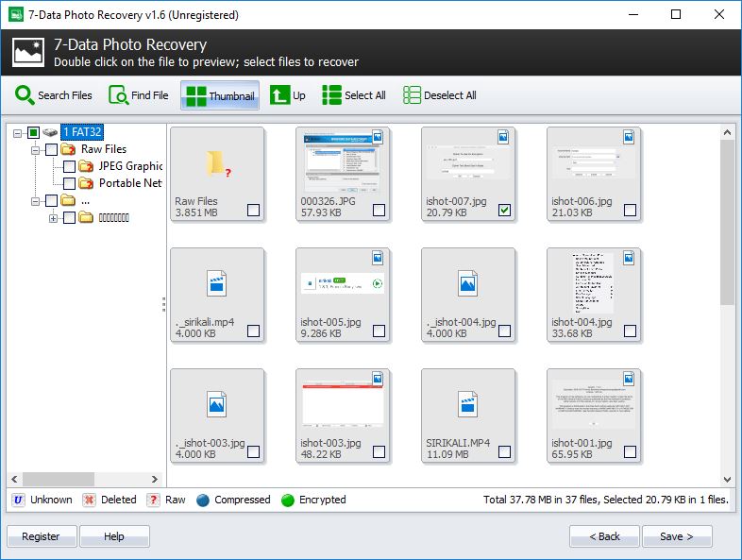Click the Portable Net folder icon
The image size is (742, 560).
[86, 183]
